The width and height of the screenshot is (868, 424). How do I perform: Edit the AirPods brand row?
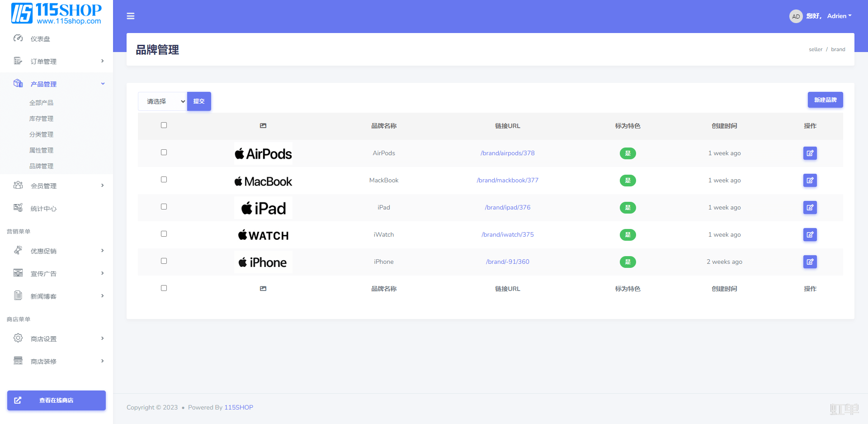click(x=810, y=153)
